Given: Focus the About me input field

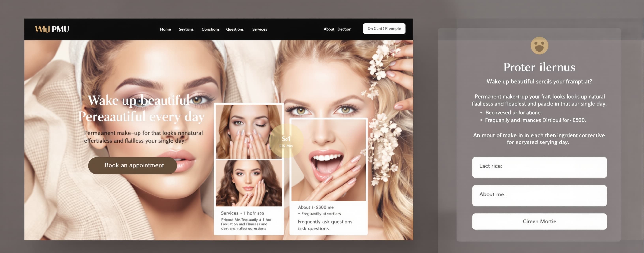Looking at the screenshot, I should click(539, 196).
